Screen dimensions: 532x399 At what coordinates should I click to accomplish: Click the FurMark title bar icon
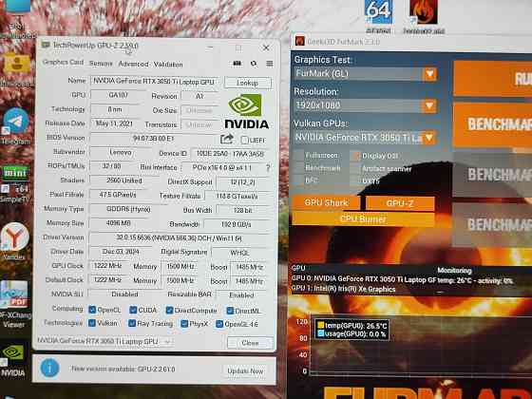pyautogui.click(x=299, y=41)
